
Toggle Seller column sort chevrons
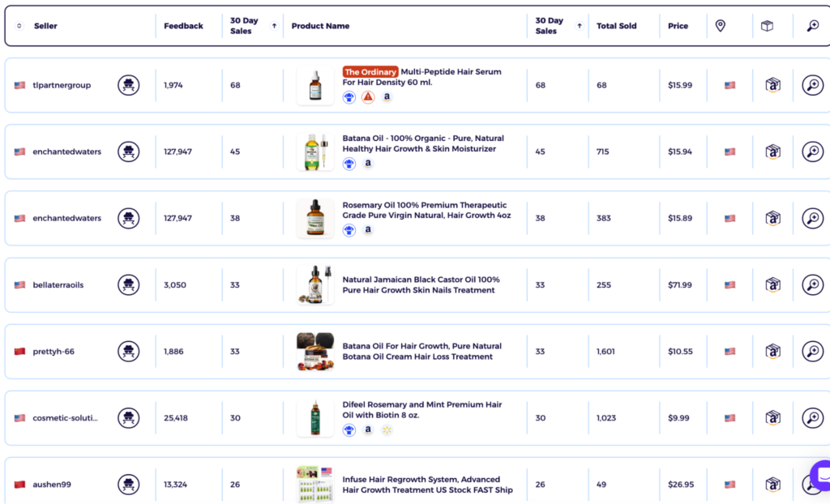pyautogui.click(x=19, y=26)
